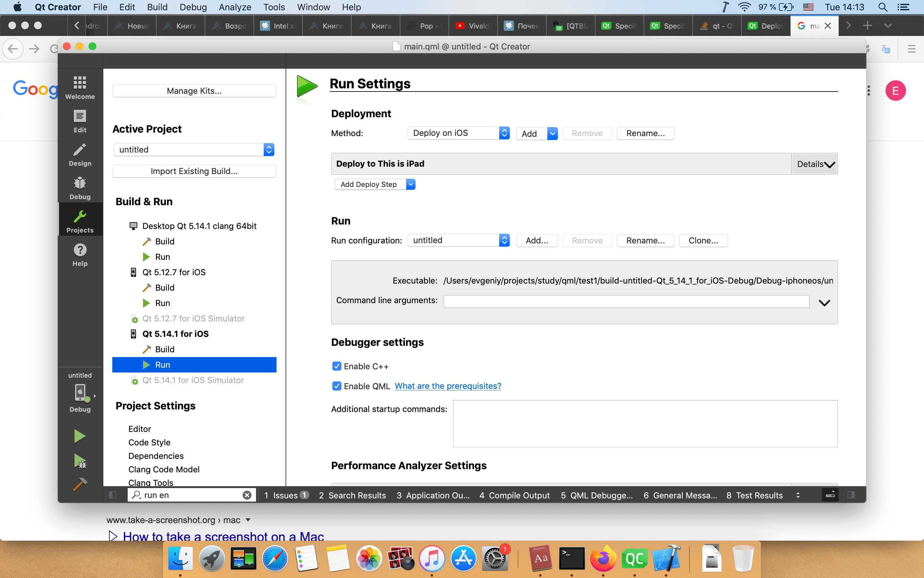This screenshot has height=578, width=924.
Task: Click the deployment Rename... button
Action: tap(645, 133)
